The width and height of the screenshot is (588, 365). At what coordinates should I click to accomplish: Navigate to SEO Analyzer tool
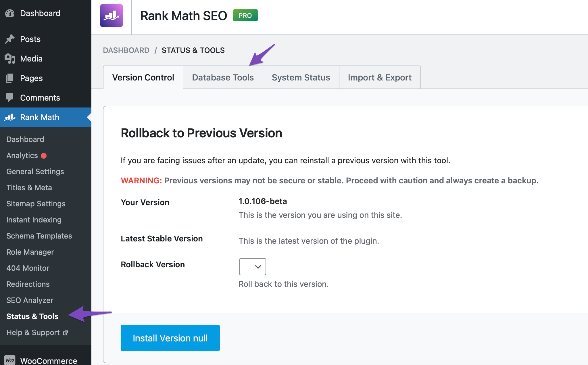(30, 300)
